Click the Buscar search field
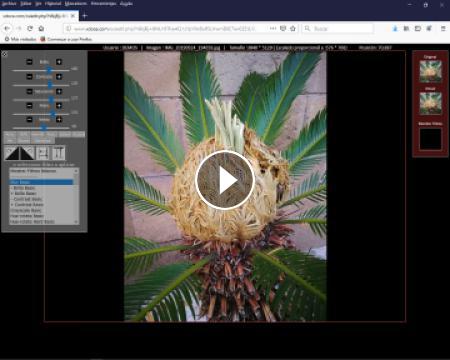The height and width of the screenshot is (360, 450). coord(337,29)
